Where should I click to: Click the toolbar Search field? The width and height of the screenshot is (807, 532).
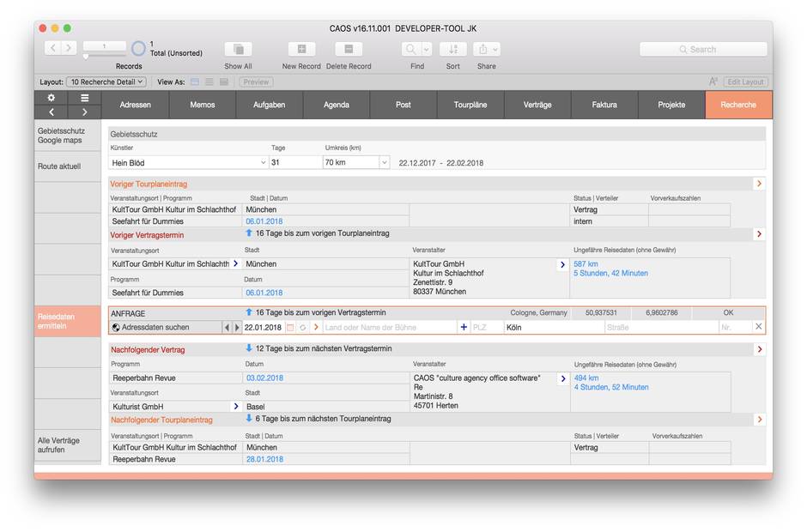(703, 50)
